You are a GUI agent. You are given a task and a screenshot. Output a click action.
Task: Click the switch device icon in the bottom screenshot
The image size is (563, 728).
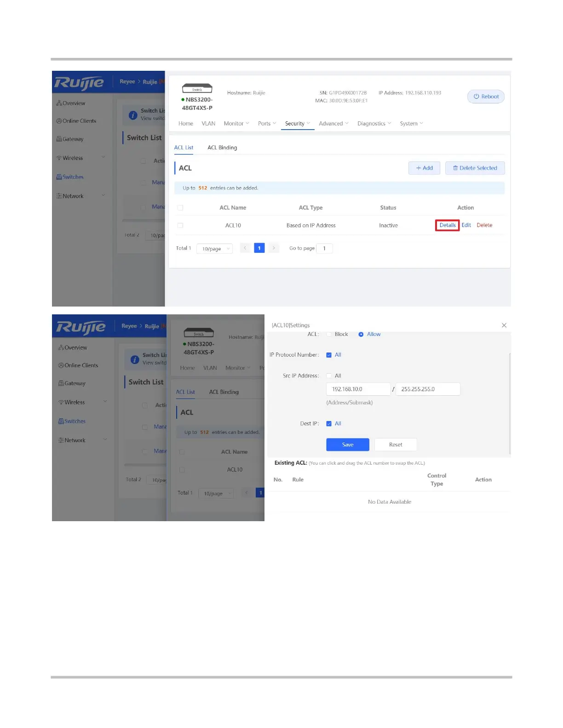(x=199, y=333)
